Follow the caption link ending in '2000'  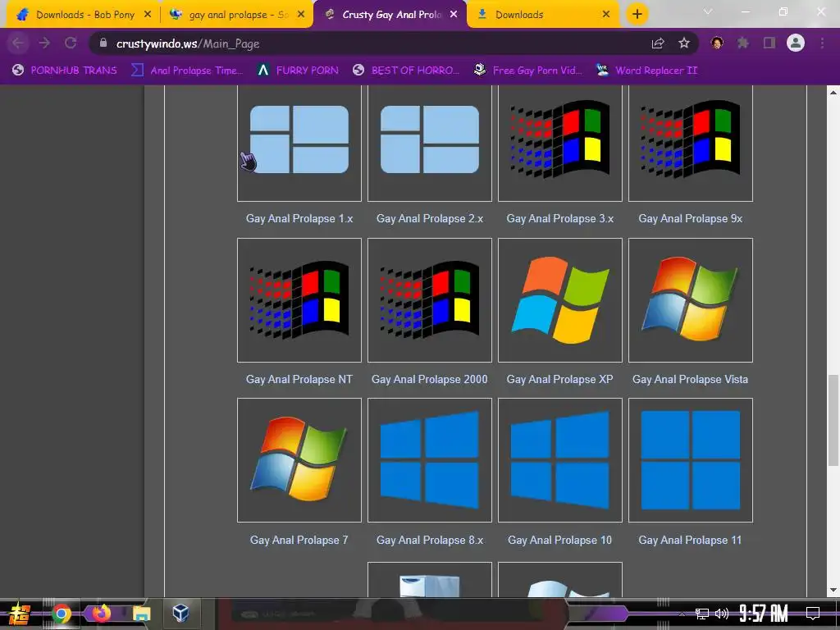coord(430,379)
